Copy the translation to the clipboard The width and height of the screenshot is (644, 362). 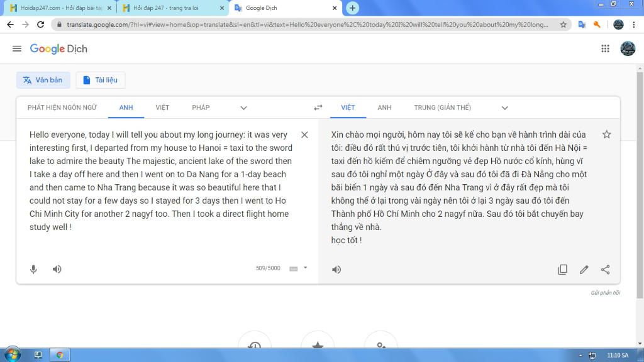(563, 269)
